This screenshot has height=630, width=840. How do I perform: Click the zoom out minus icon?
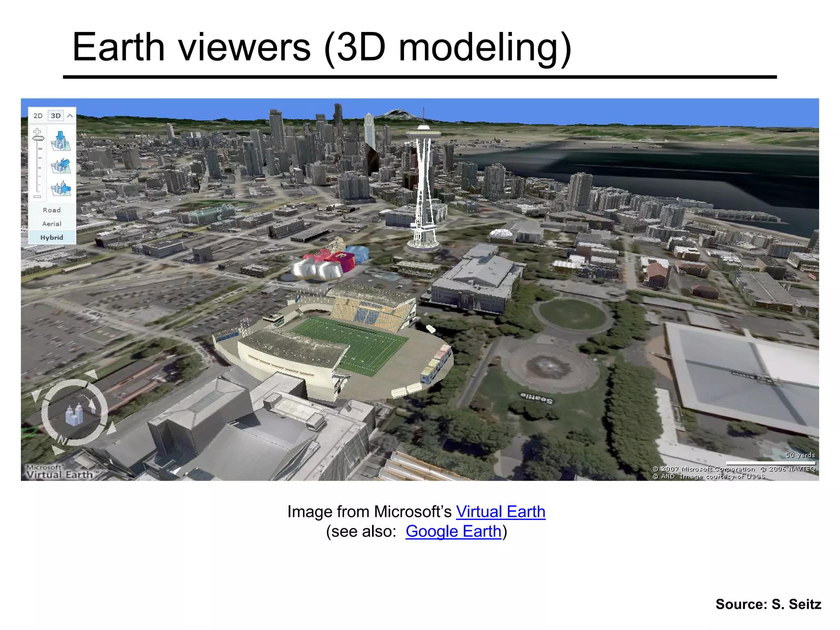(x=37, y=196)
